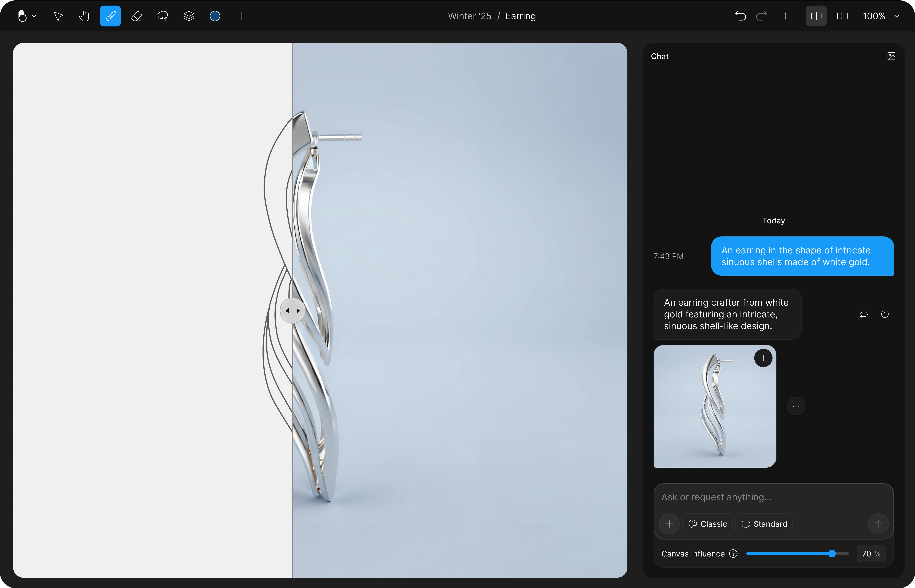Show info for the generated response
The image size is (915, 588).
pyautogui.click(x=885, y=314)
